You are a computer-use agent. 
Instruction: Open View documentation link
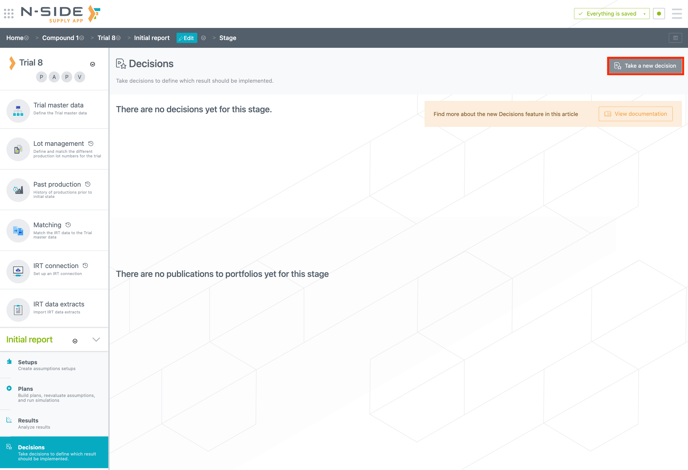(x=635, y=114)
